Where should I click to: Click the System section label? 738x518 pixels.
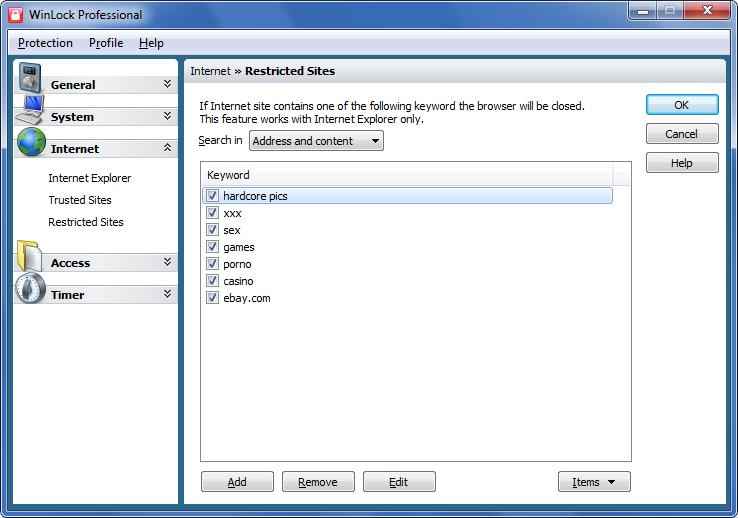tap(72, 117)
